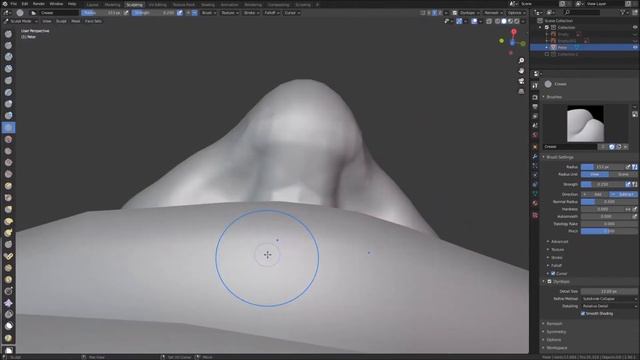Toggle the Cursor panel checkbox
The height and width of the screenshot is (360, 640).
point(553,273)
